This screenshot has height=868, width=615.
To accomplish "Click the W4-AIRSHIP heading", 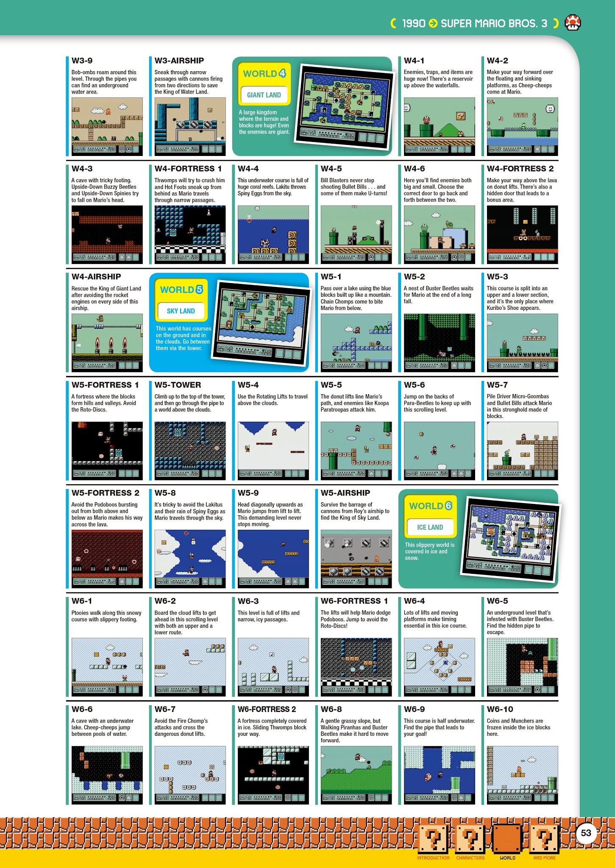I will [x=96, y=277].
